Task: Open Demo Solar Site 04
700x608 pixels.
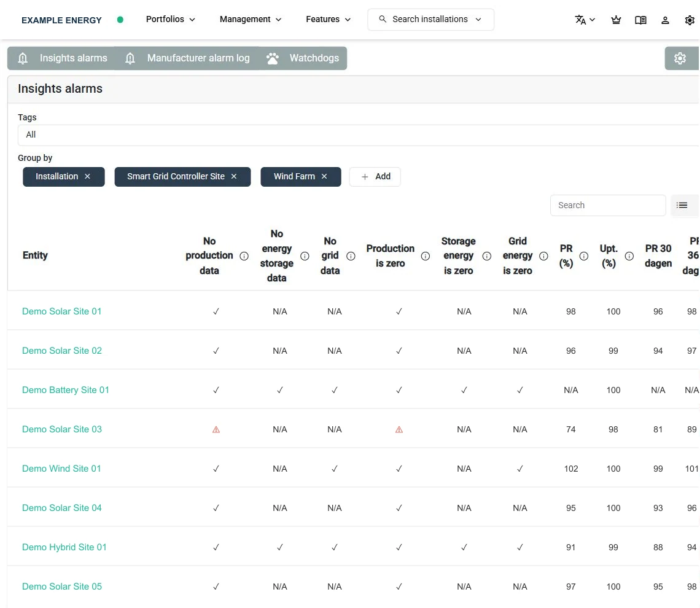Action: [62, 508]
